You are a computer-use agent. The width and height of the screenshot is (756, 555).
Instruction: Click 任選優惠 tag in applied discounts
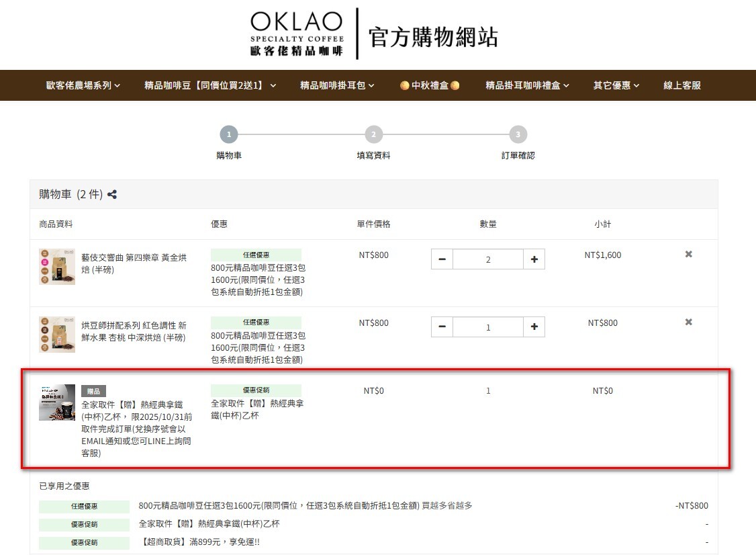pos(85,506)
